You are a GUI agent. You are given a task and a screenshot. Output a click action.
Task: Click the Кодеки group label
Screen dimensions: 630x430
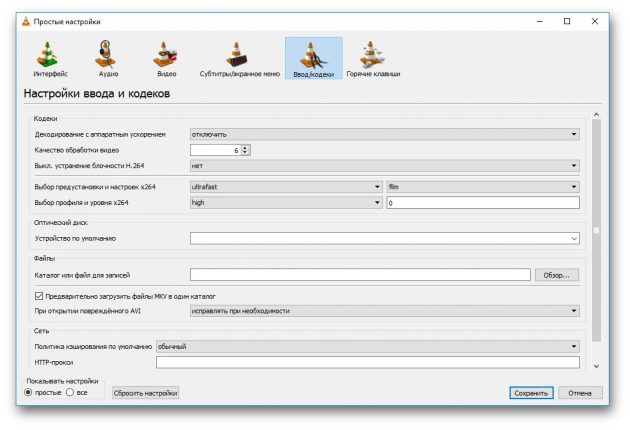[45, 119]
